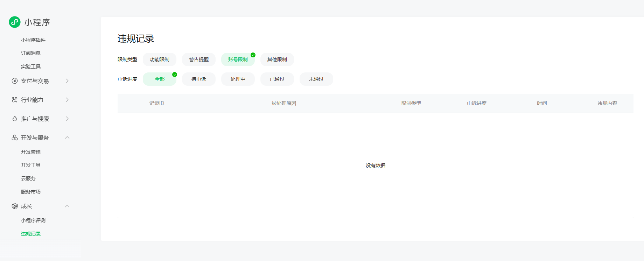Click the 开发与服务 sidebar icon

[15, 137]
